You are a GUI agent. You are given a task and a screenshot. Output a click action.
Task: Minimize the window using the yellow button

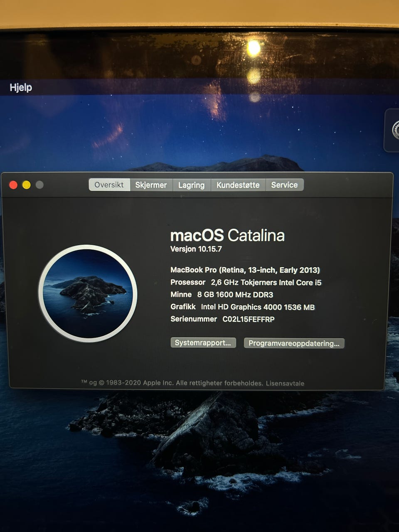click(x=26, y=185)
